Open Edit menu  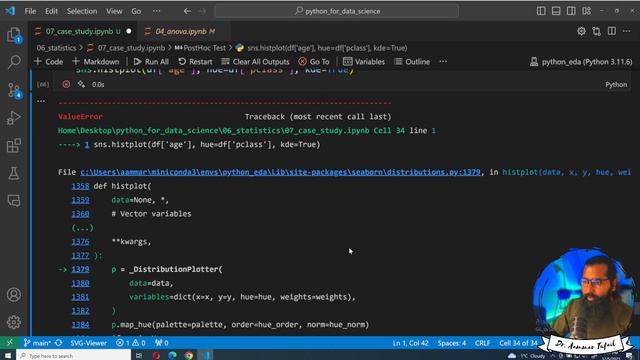pyautogui.click(x=51, y=11)
